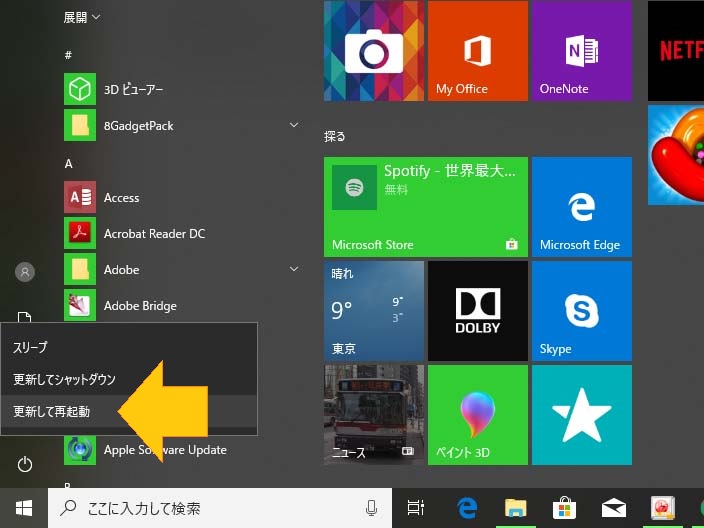Open Mail from the taskbar
Image resolution: width=704 pixels, height=528 pixels.
(614, 508)
